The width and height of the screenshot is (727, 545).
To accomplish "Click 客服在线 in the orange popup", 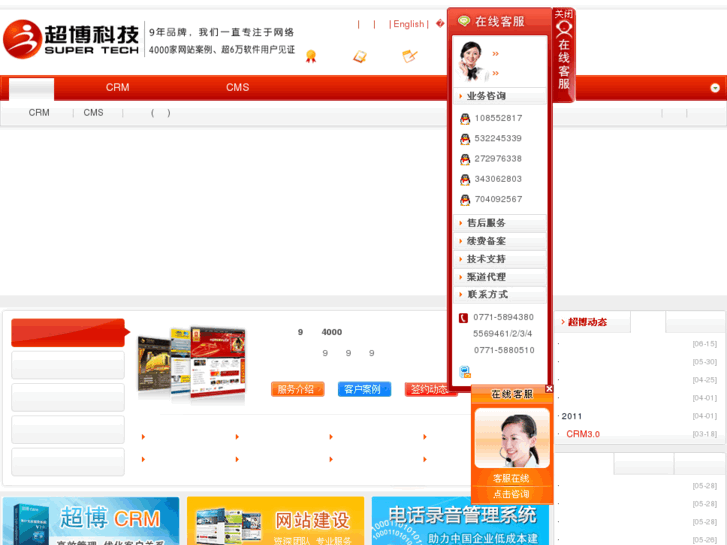I will pyautogui.click(x=511, y=478).
